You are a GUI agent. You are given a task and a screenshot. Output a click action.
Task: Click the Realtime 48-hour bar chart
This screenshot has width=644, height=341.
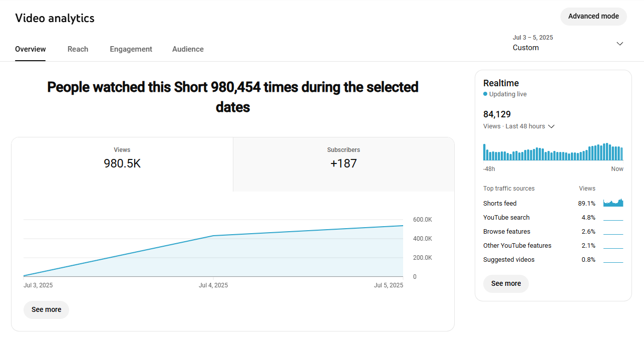(553, 152)
